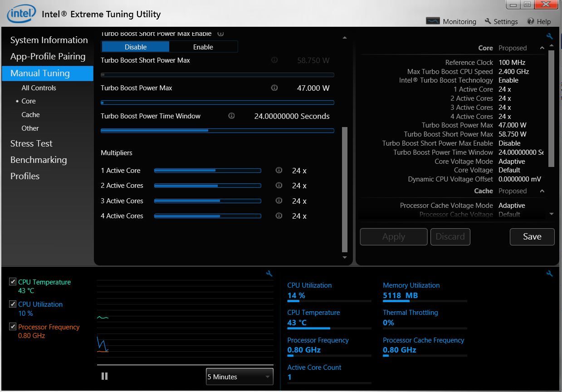Show info for 2 Active Cores multiplier
This screenshot has height=392, width=562.
(x=279, y=185)
